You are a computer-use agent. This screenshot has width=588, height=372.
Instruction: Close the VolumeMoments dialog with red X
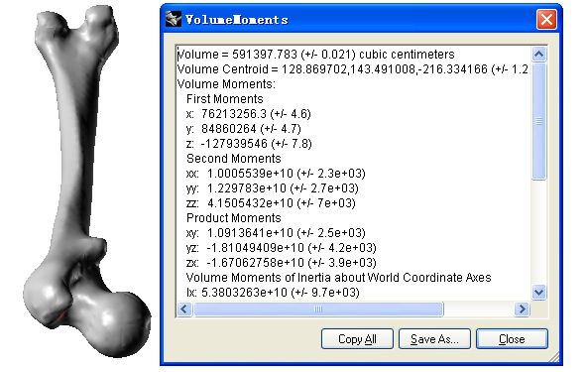[x=546, y=19]
